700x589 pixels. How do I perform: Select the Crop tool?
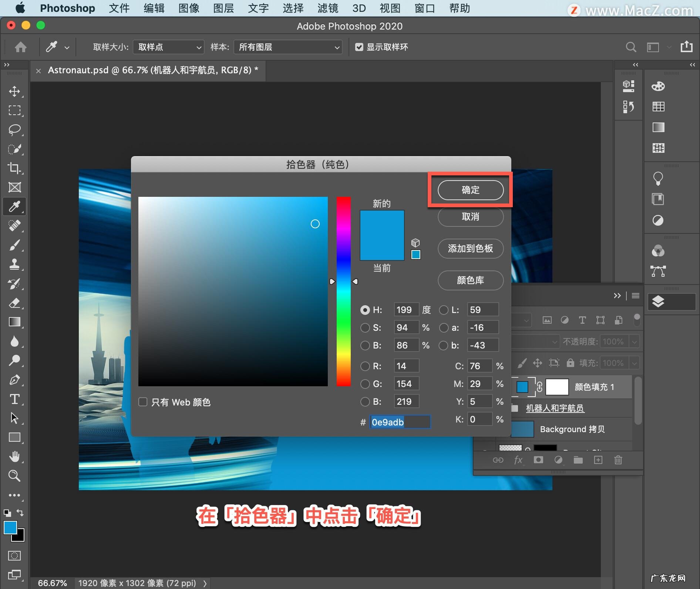14,168
